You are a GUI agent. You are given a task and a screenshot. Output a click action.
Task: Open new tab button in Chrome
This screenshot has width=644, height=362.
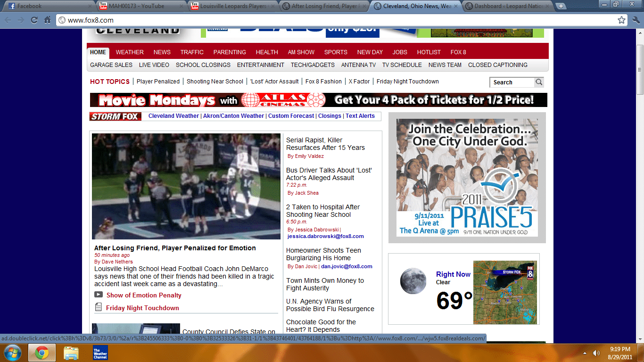561,6
